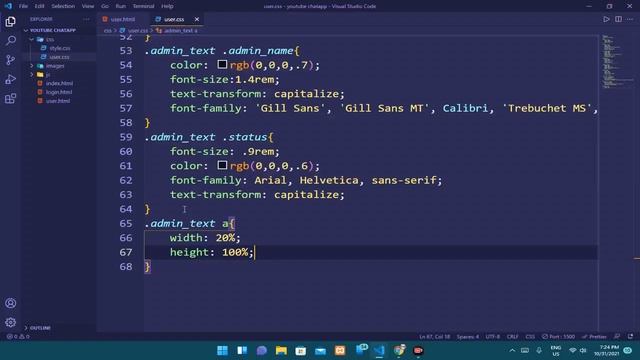Change end of line sequence CRLF
This screenshot has height=360, width=640.
pos(512,336)
